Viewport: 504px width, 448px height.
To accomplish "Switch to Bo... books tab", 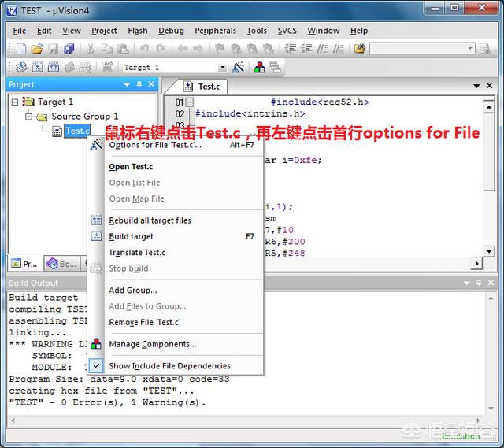I will (x=61, y=264).
